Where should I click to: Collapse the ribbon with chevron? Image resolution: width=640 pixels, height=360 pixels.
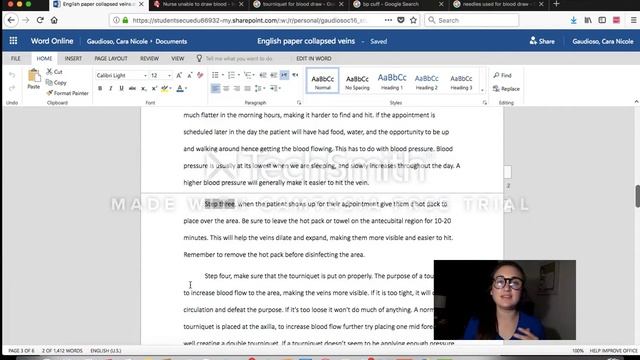tap(636, 102)
